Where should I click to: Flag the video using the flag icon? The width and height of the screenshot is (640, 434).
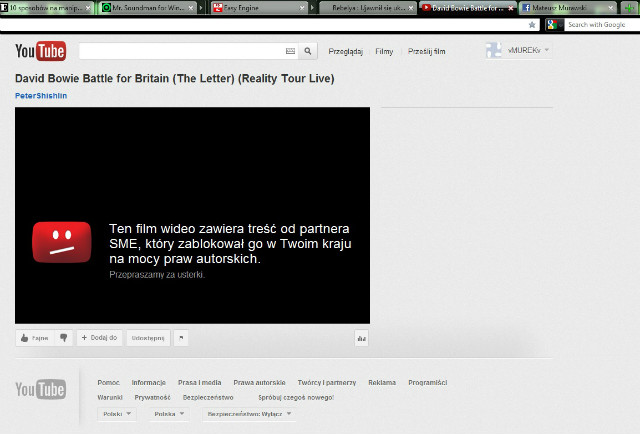(181, 338)
